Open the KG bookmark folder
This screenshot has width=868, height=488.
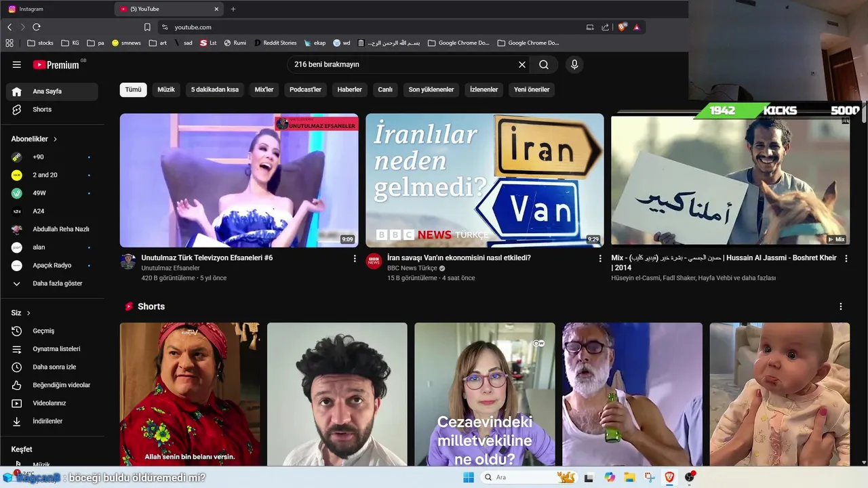click(x=70, y=43)
